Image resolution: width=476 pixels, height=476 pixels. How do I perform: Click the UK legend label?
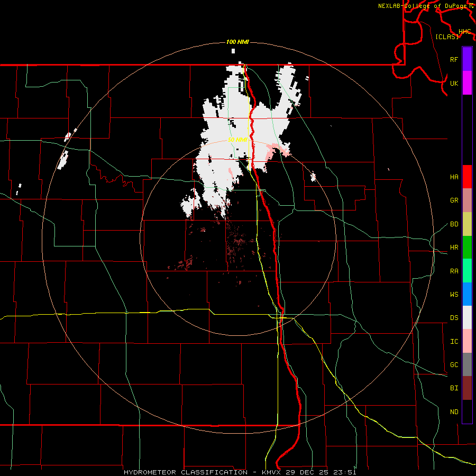tap(454, 83)
